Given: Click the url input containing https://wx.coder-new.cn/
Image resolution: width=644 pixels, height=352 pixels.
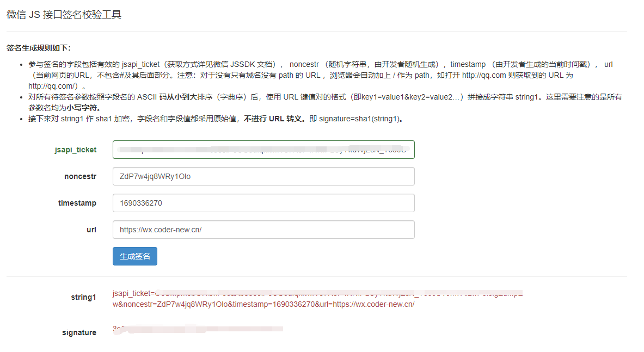Looking at the screenshot, I should [263, 230].
